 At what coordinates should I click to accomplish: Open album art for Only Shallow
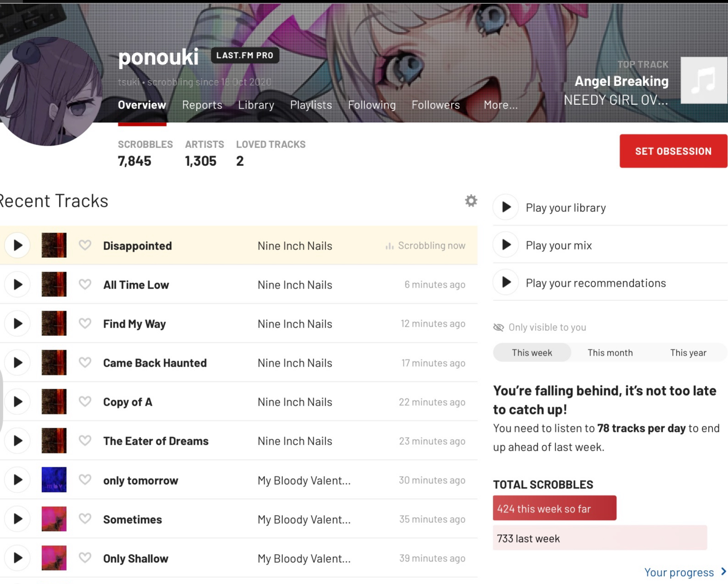pos(54,558)
